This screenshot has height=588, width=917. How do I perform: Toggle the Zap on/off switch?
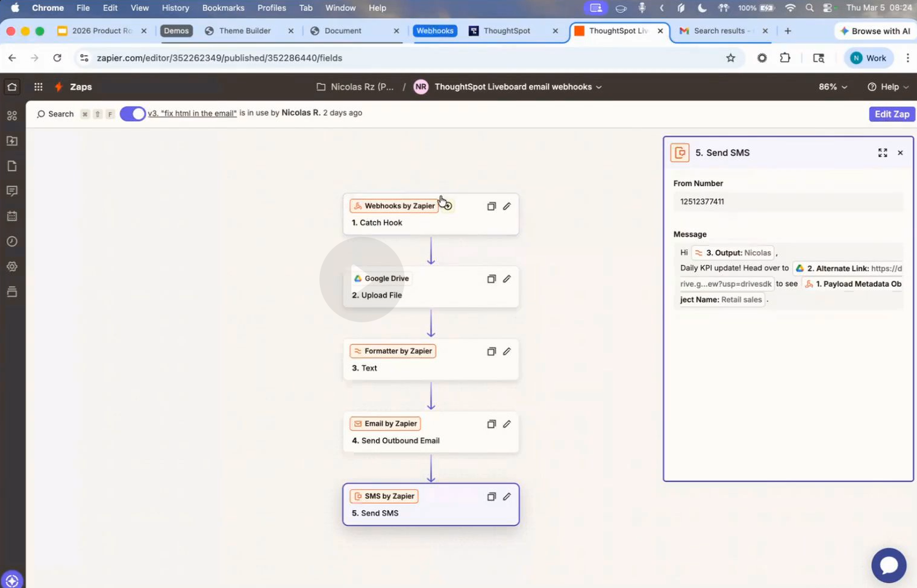[133, 114]
